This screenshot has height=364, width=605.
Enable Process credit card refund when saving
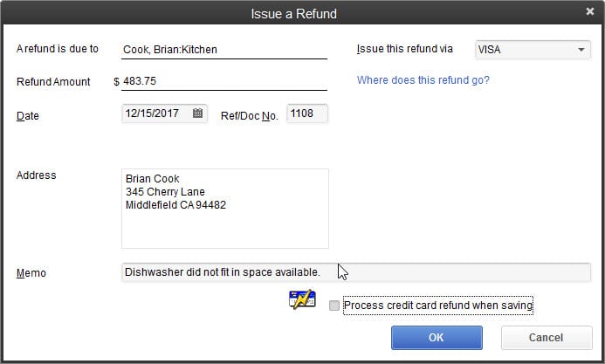point(333,306)
